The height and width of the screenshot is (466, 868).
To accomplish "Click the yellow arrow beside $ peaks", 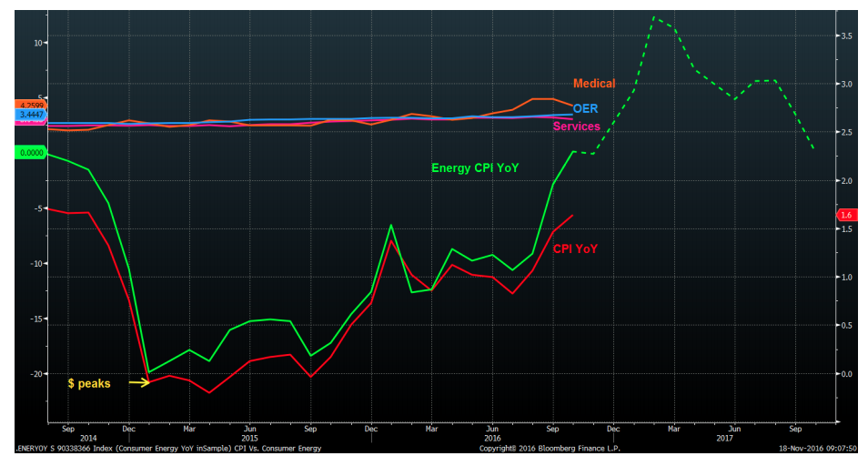I will click(138, 383).
